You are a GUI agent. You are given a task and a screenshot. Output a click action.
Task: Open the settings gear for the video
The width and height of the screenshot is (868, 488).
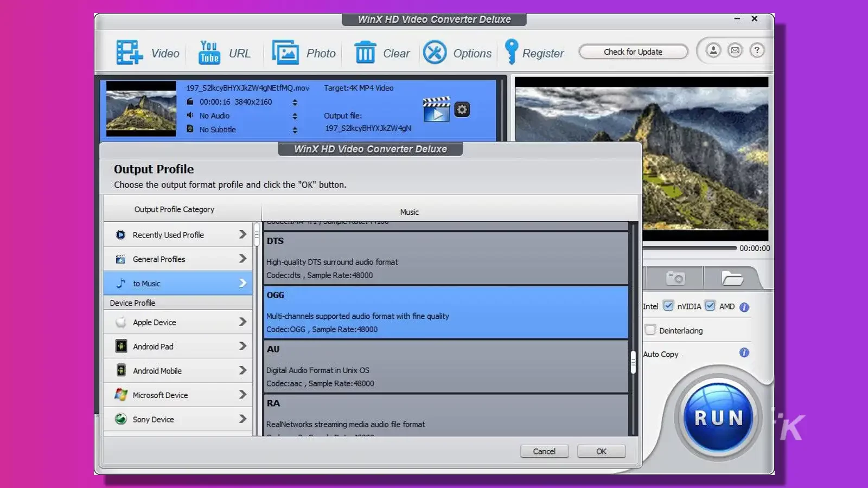[x=462, y=110]
